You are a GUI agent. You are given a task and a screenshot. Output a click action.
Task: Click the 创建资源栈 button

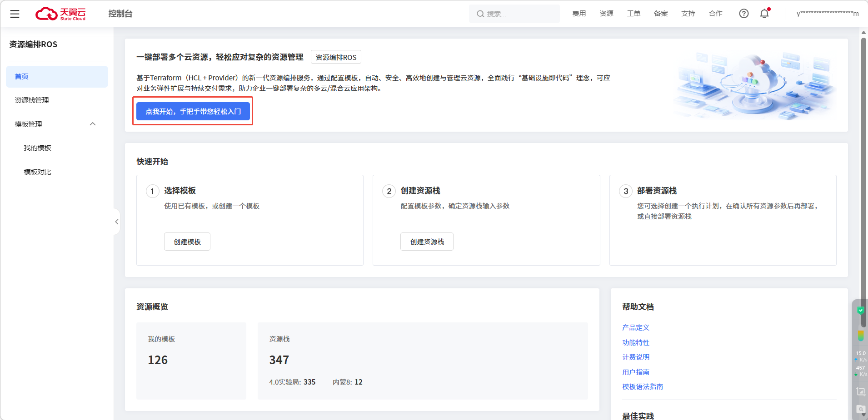click(427, 242)
